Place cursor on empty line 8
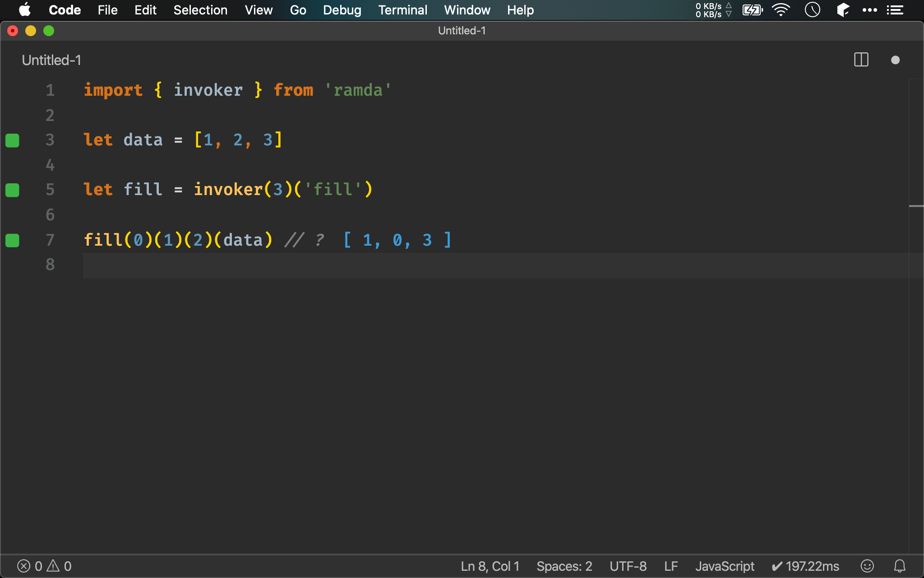This screenshot has height=578, width=924. coord(495,265)
